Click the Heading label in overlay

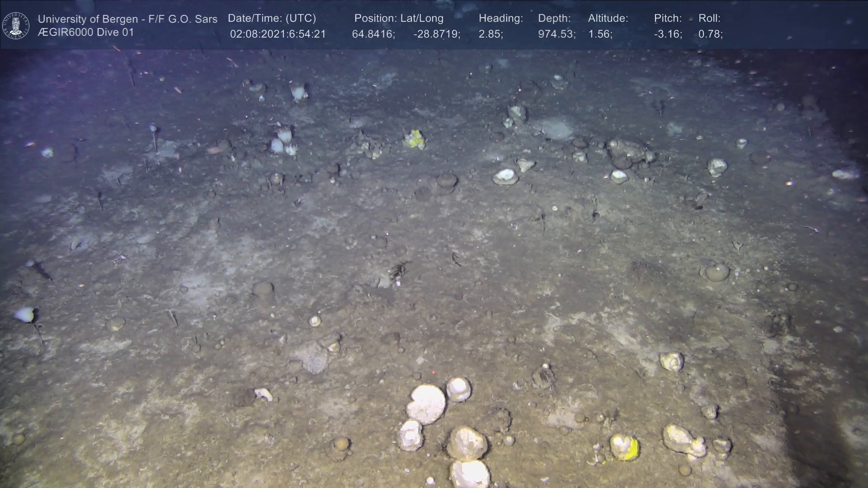[500, 18]
